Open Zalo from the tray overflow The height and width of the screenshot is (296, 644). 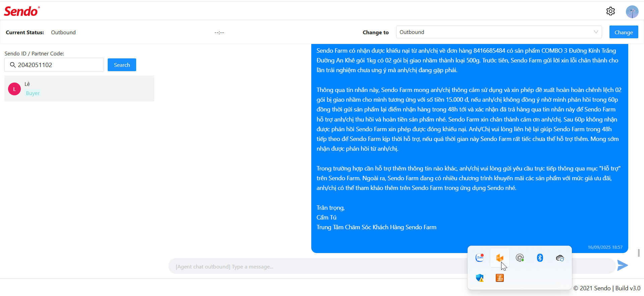pos(480,258)
